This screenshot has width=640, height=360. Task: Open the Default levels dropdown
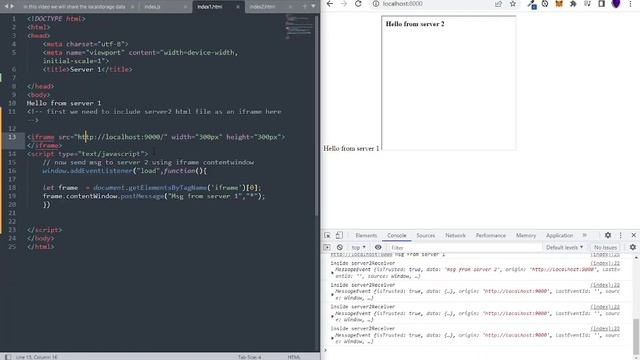[564, 247]
